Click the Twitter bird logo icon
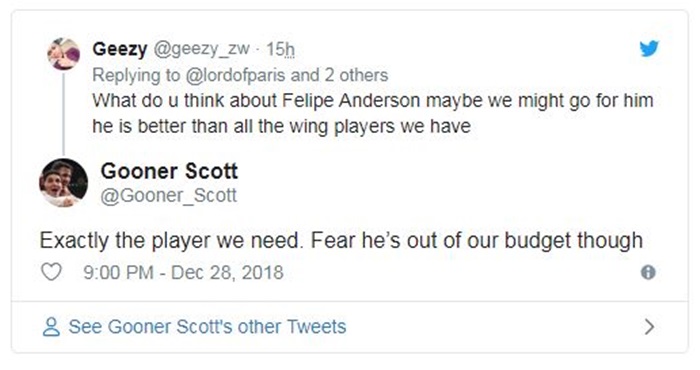Image resolution: width=700 pixels, height=370 pixels. (x=649, y=48)
